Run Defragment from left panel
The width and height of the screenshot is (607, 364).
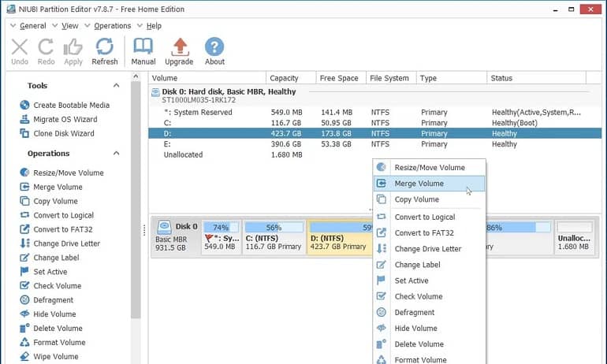point(46,299)
